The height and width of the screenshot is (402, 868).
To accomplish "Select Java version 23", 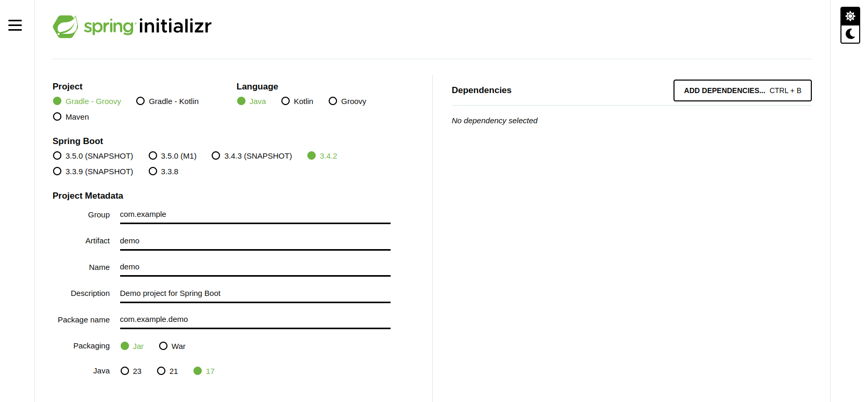I will (x=131, y=371).
